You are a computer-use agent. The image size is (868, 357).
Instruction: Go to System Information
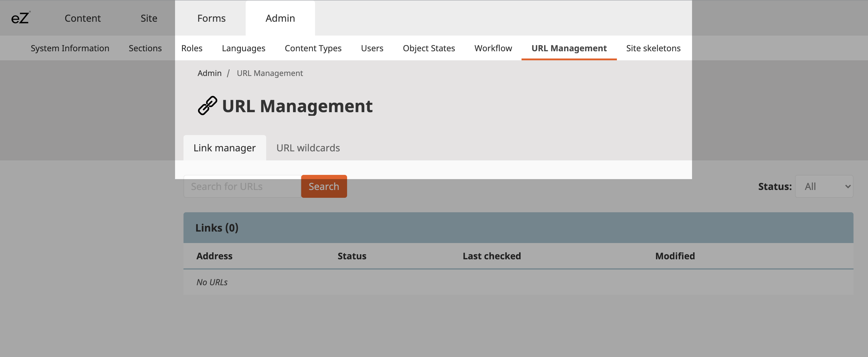point(70,48)
